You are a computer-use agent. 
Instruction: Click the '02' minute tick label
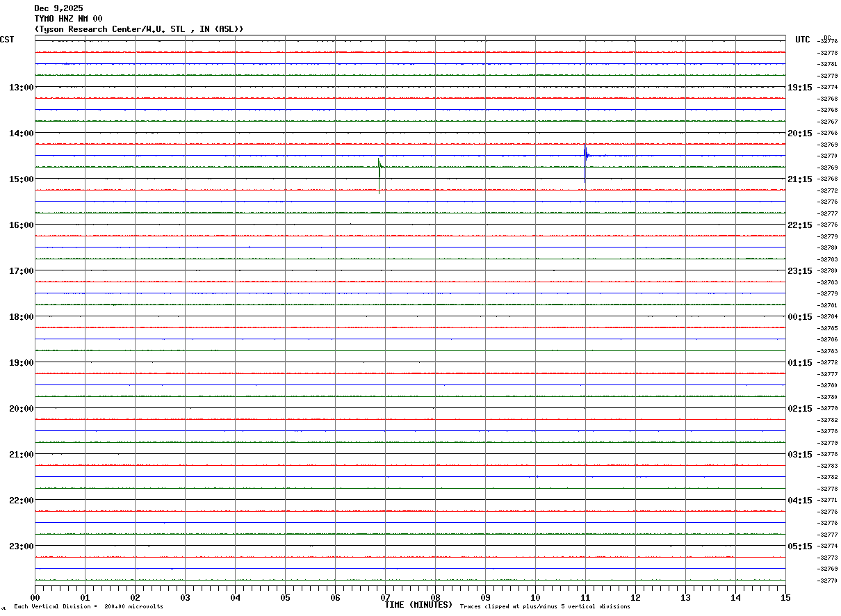click(x=135, y=597)
